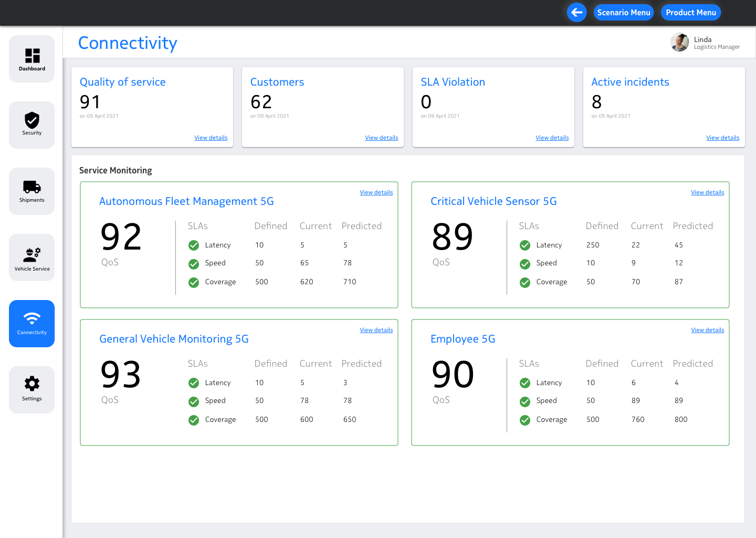Click Latency check icon in Critical Vehicle Sensor
This screenshot has height=538, width=756.
pyautogui.click(x=525, y=245)
